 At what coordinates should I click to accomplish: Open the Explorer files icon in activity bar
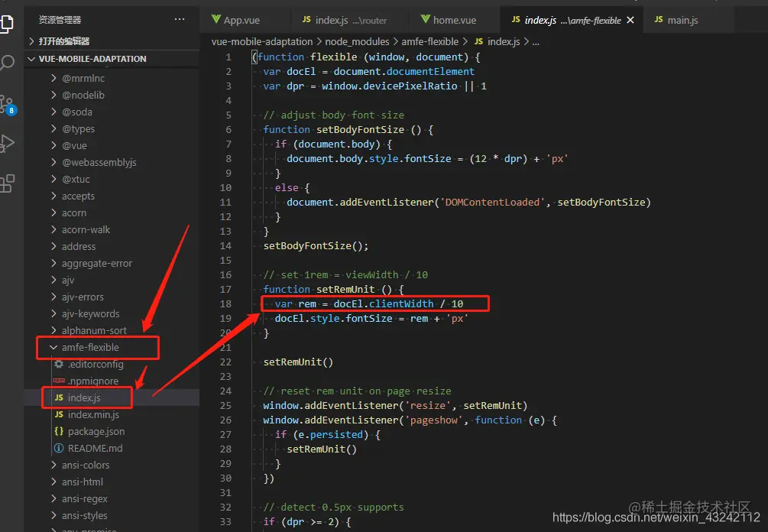[x=7, y=23]
